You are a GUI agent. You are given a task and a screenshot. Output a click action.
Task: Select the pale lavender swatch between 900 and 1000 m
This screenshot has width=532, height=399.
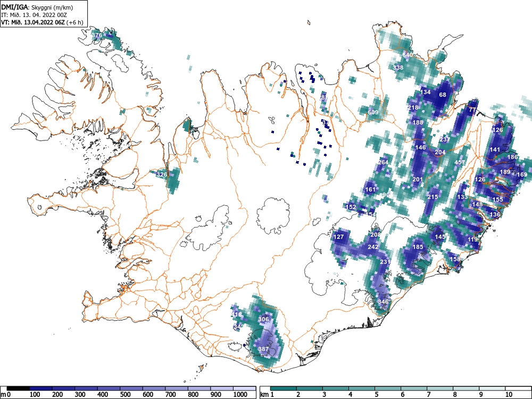(222, 388)
